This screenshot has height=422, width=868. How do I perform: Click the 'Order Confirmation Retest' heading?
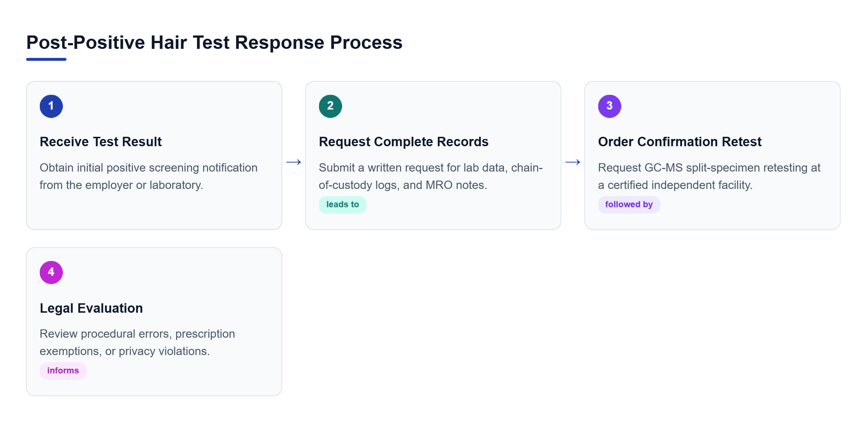coord(680,142)
